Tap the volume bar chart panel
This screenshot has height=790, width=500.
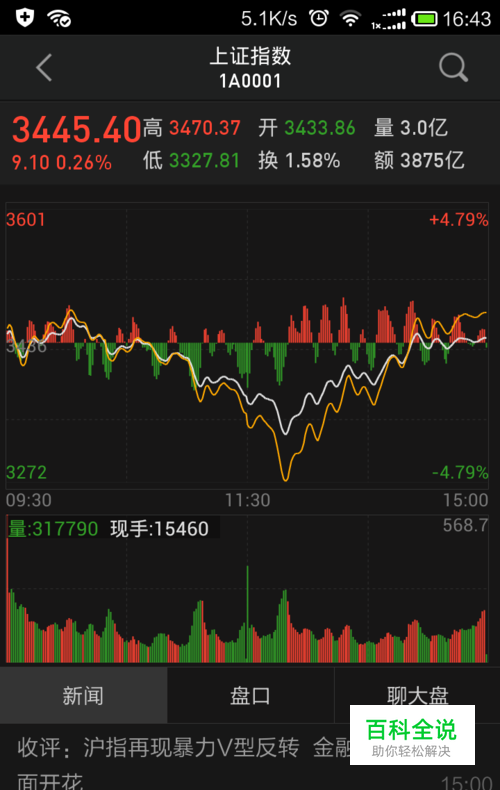click(x=247, y=588)
